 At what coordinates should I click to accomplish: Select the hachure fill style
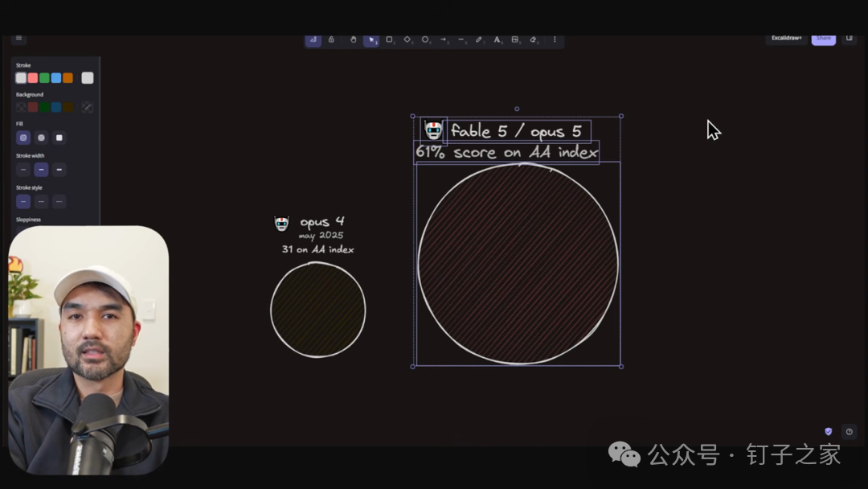click(23, 138)
